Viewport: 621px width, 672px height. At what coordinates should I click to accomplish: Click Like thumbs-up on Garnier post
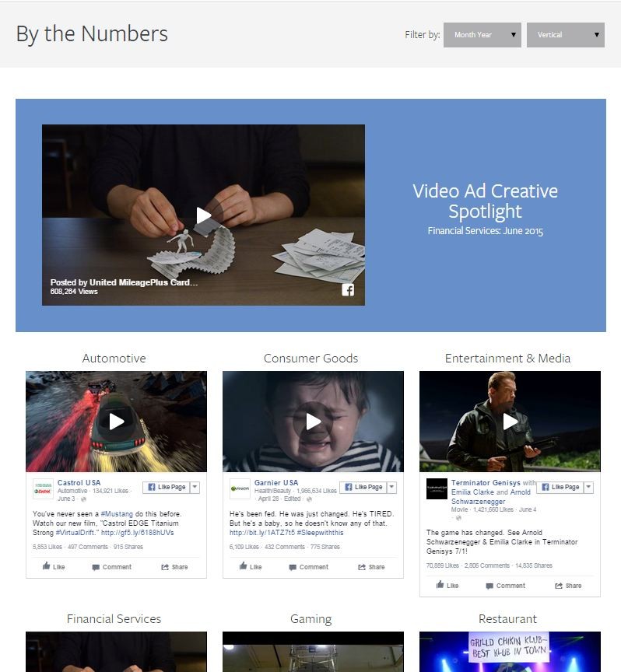point(243,566)
